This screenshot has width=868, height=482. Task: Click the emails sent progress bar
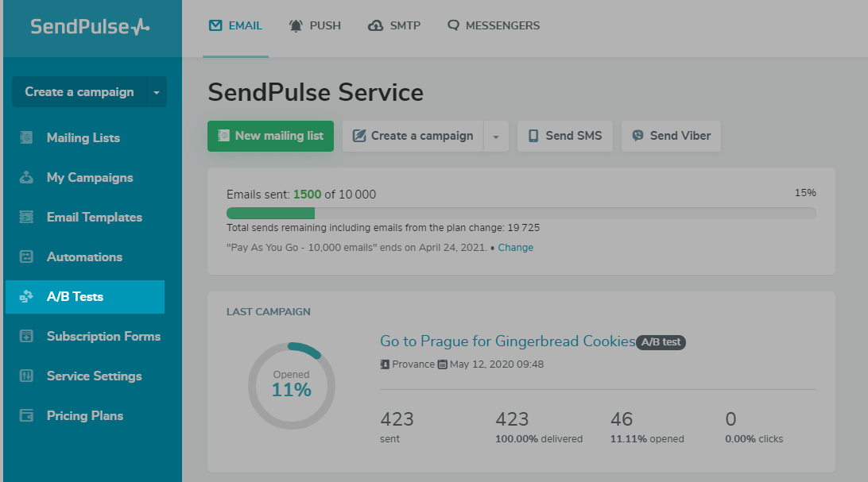521,213
